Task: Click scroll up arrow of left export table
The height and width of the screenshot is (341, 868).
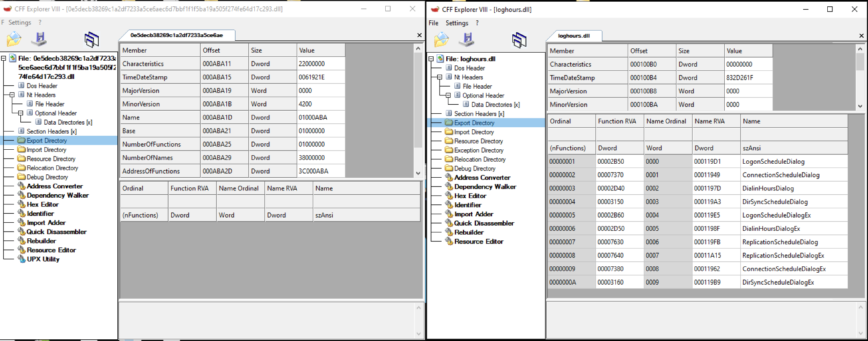Action: coord(418,48)
